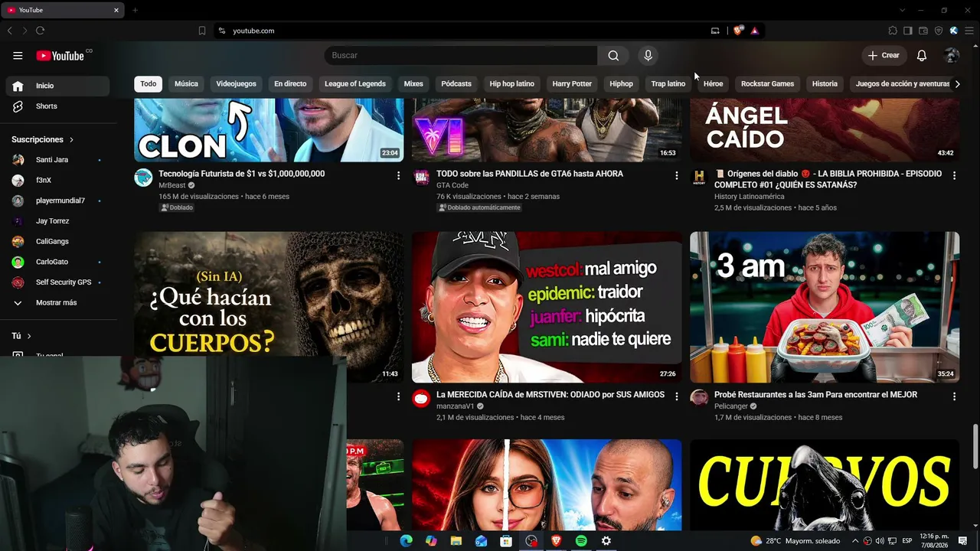Open Pelicanger channel avatar
The image size is (980, 551).
pyautogui.click(x=699, y=399)
